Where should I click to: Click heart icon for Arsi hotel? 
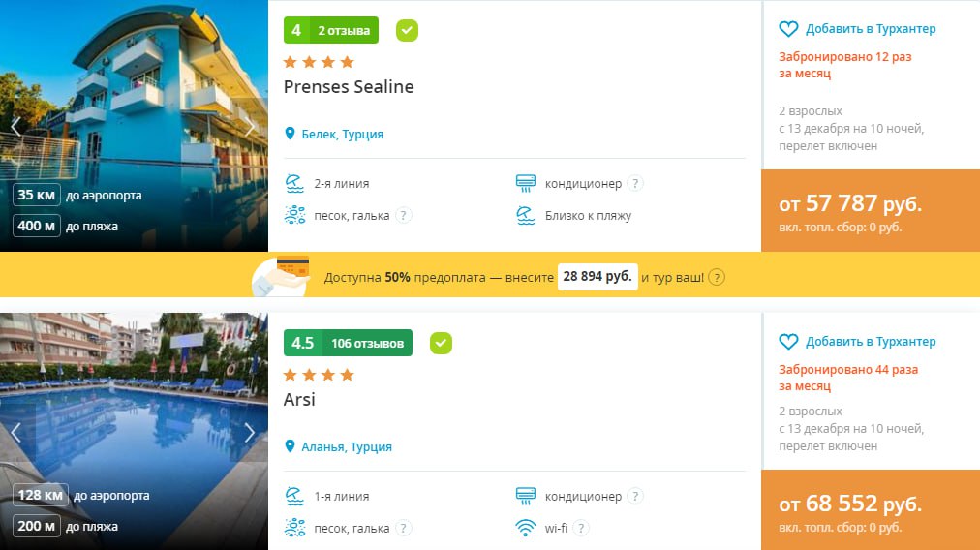click(788, 342)
